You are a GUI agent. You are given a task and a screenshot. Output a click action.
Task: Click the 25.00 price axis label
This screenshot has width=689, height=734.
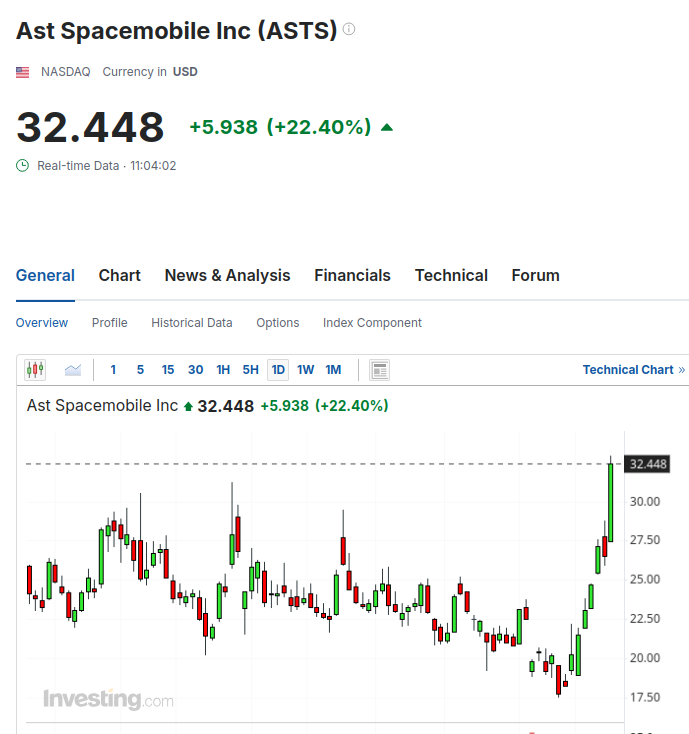pos(645,580)
